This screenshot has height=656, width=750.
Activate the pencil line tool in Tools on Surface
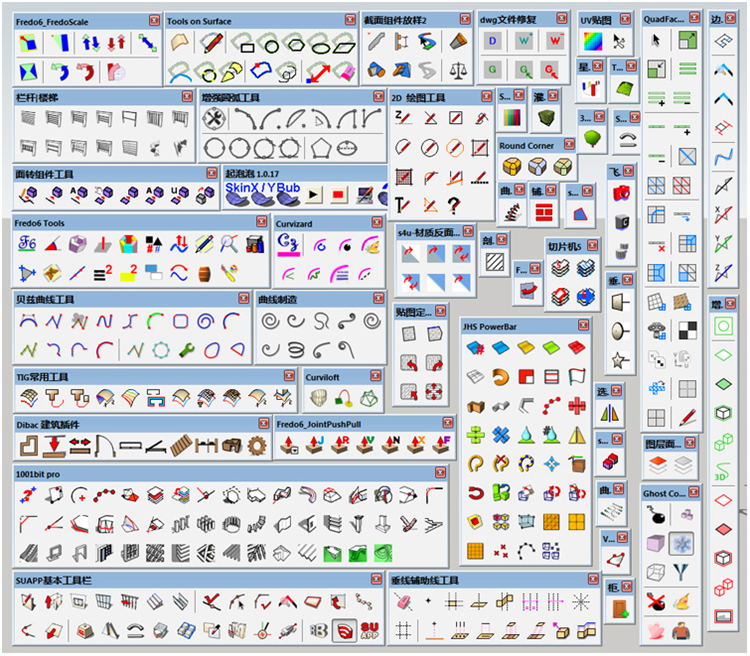[x=211, y=43]
